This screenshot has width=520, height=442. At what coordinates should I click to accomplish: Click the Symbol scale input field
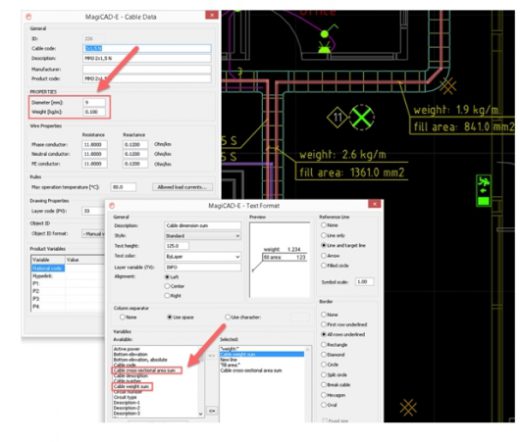(364, 282)
